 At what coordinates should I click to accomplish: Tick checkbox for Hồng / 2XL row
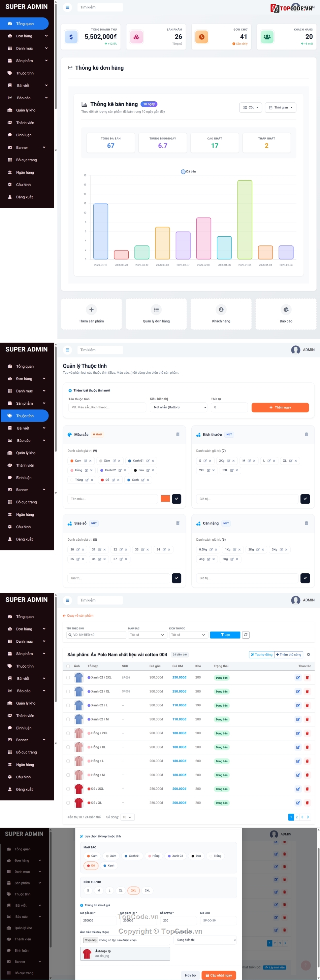pos(68,733)
